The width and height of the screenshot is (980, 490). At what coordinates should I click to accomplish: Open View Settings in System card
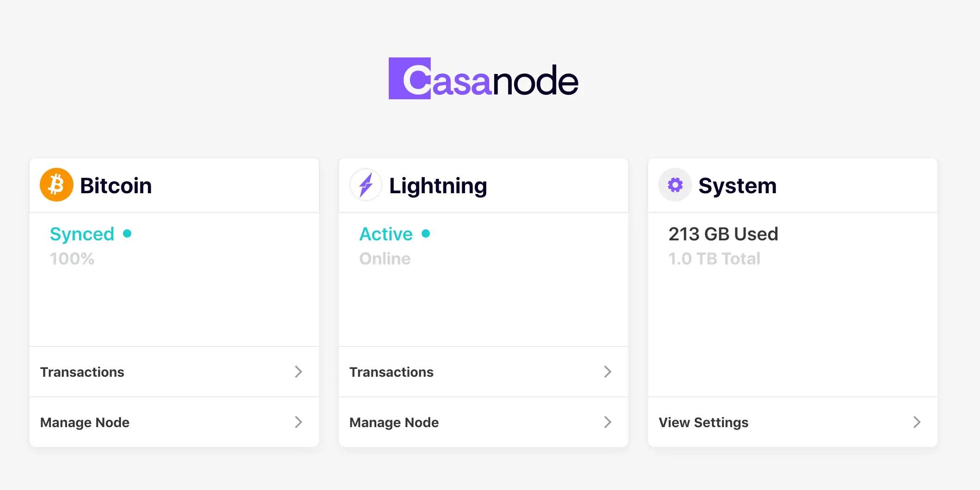tap(704, 423)
